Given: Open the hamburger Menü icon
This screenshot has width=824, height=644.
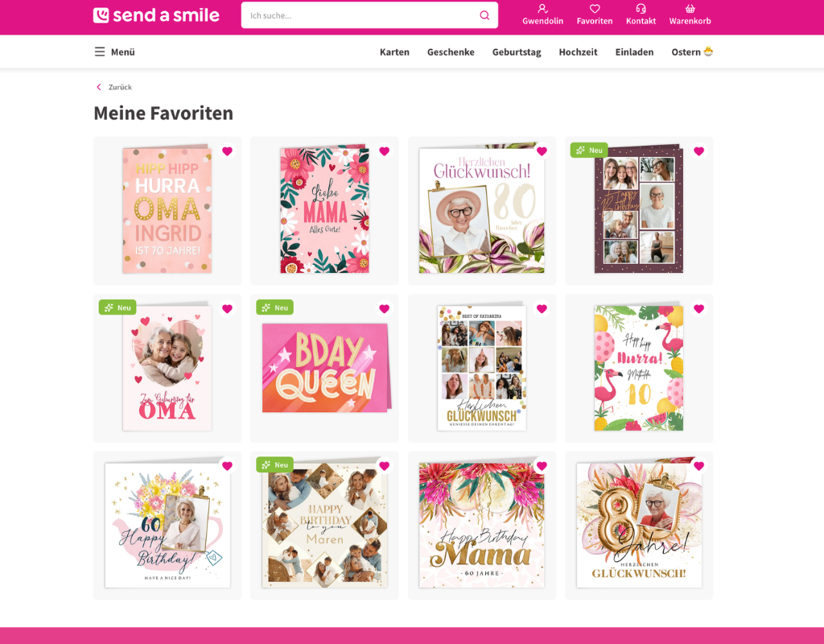Looking at the screenshot, I should (99, 52).
